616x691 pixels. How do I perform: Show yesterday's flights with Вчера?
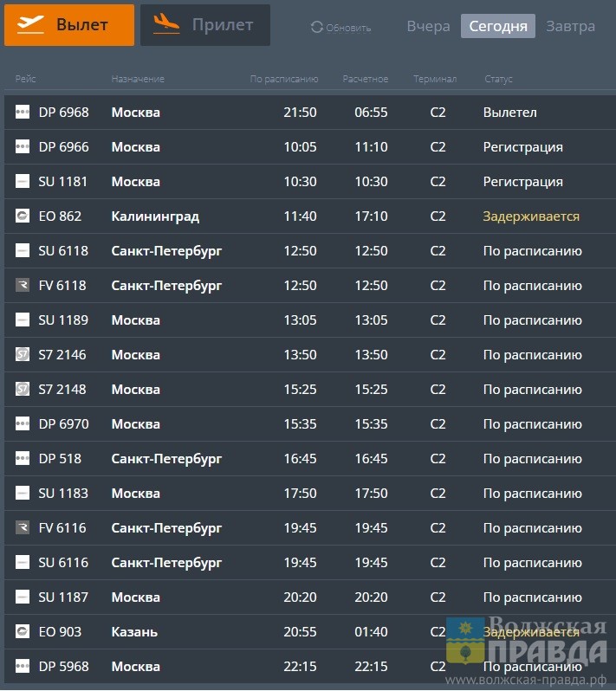point(428,26)
